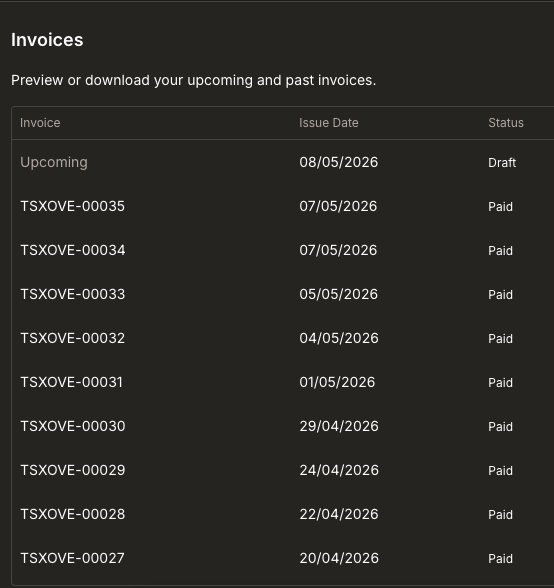Click the issue date of TSXOVE-00035
The width and height of the screenshot is (554, 588).
(338, 206)
